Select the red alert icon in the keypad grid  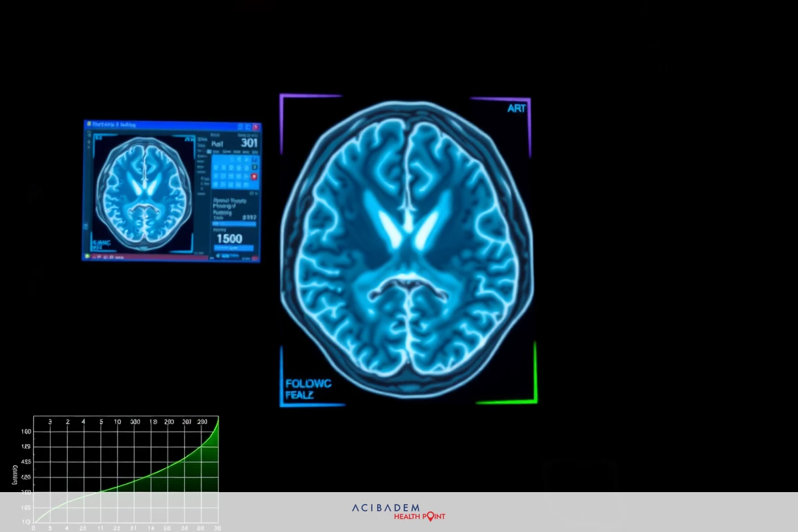(254, 176)
